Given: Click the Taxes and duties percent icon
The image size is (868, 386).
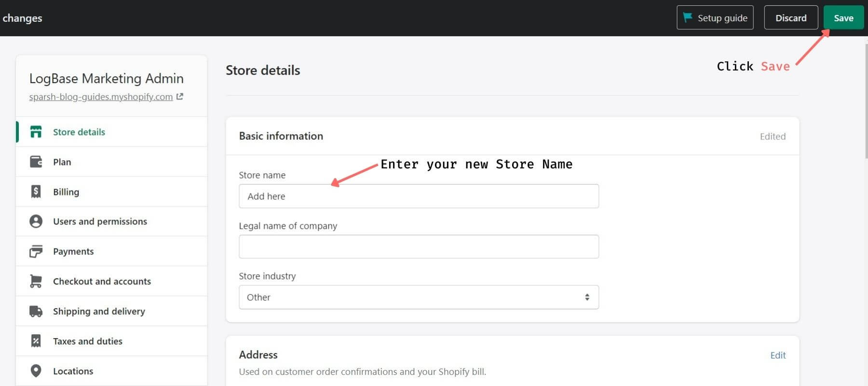Looking at the screenshot, I should 36,341.
